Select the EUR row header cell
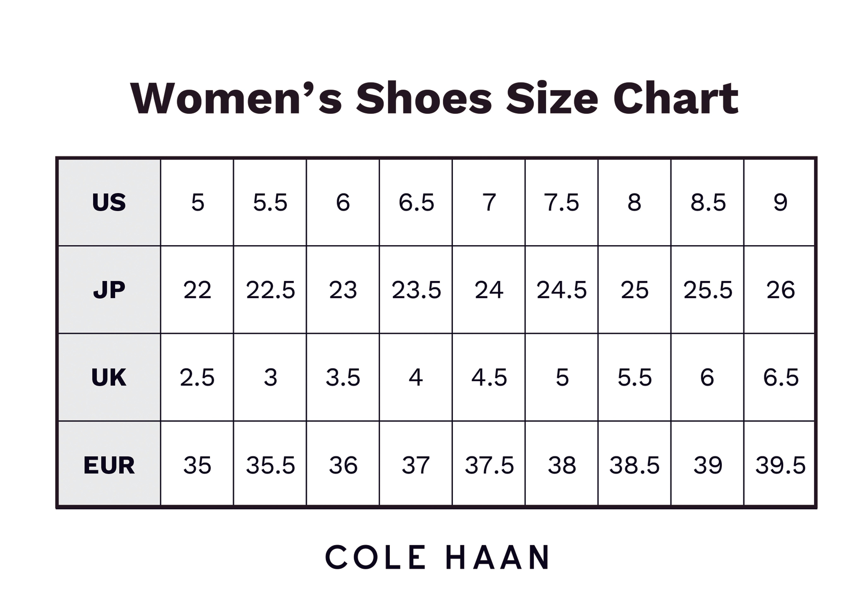Screen dimensions: 864x616 109,465
